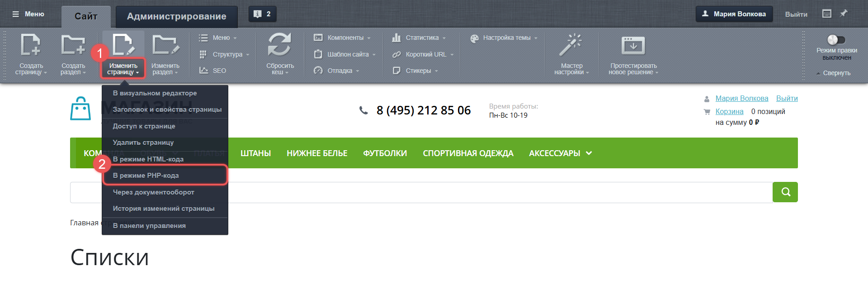Click the Изменить раздел folder icon
The height and width of the screenshot is (295, 868).
click(165, 45)
